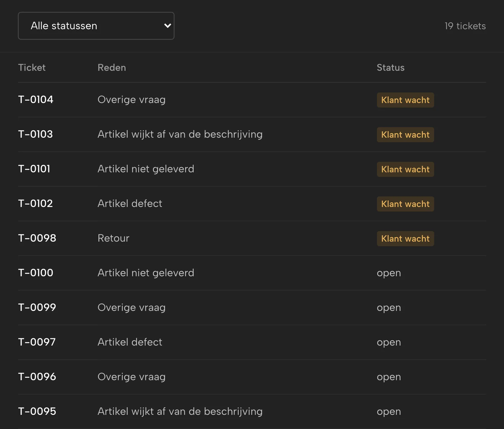Click Artikel niet geleverd for T-0101
Image resolution: width=504 pixels, height=429 pixels.
pos(146,169)
